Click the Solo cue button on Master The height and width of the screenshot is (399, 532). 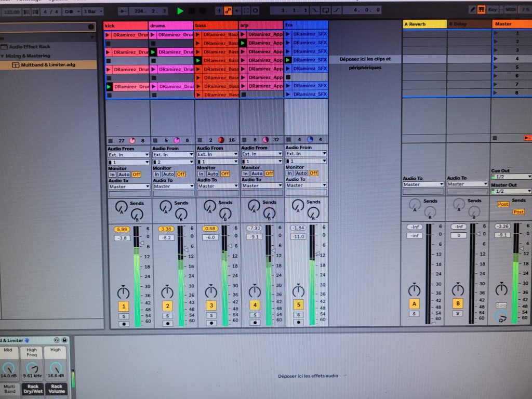click(501, 305)
